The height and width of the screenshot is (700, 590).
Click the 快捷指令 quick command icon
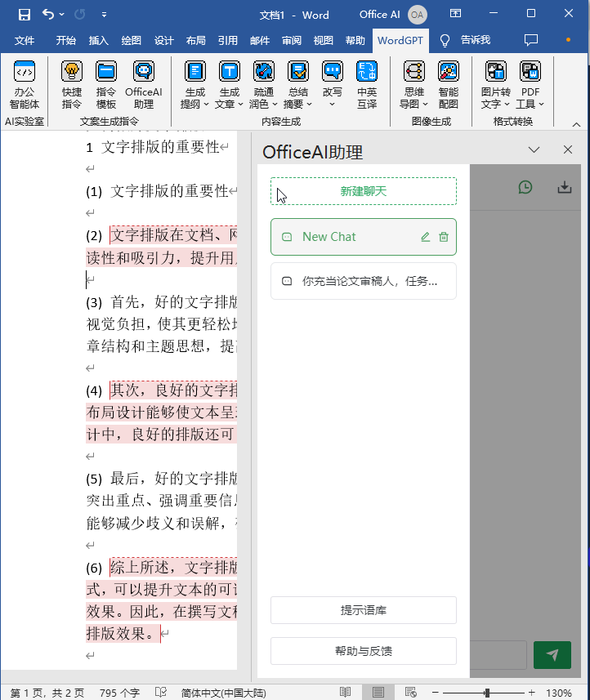pyautogui.click(x=72, y=85)
